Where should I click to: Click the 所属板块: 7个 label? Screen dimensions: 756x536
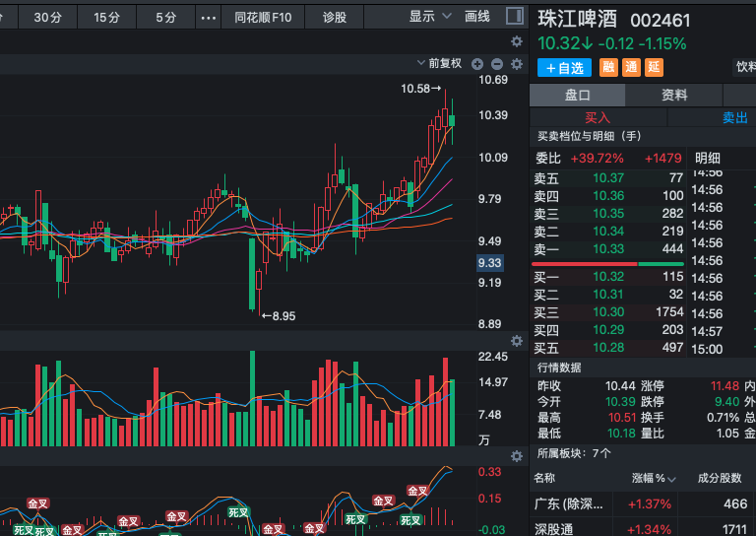pos(574,453)
